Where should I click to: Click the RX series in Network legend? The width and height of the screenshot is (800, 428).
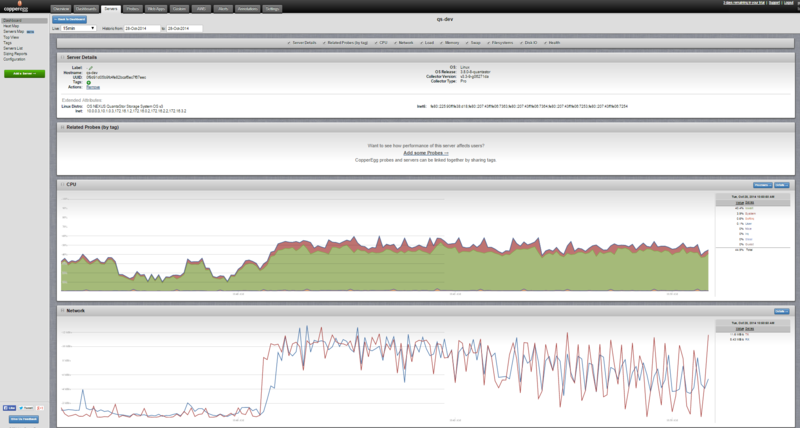pos(747,340)
